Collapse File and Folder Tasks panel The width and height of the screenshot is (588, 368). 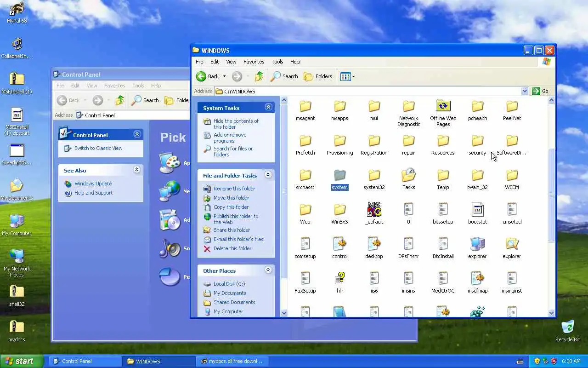click(268, 175)
